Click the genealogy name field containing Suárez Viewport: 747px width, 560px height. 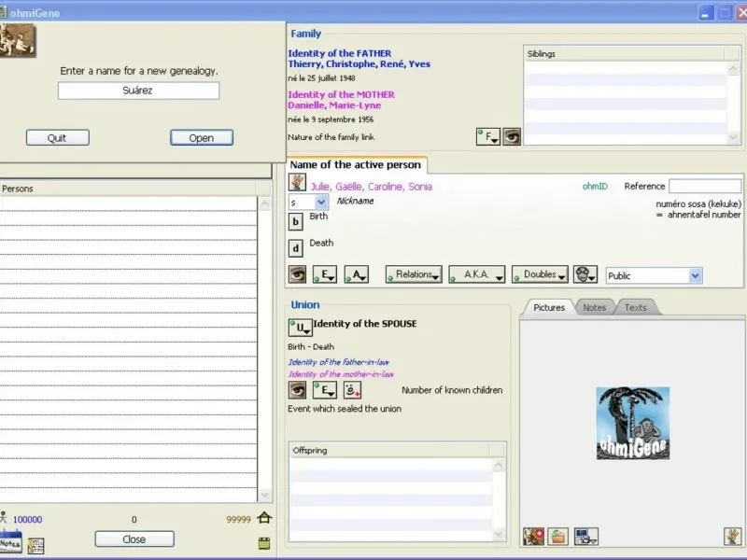click(x=138, y=91)
